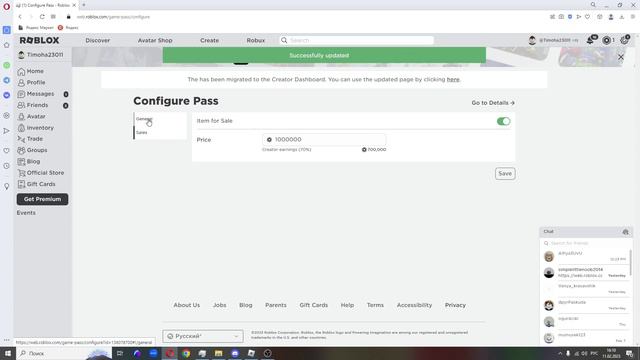
Task: Click the 'here' Creator Dashboard link
Action: pyautogui.click(x=453, y=79)
